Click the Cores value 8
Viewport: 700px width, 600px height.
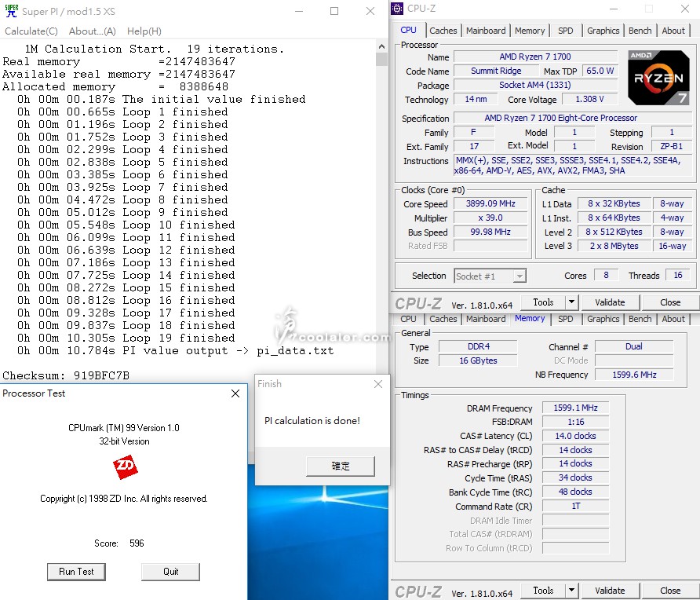(x=607, y=275)
